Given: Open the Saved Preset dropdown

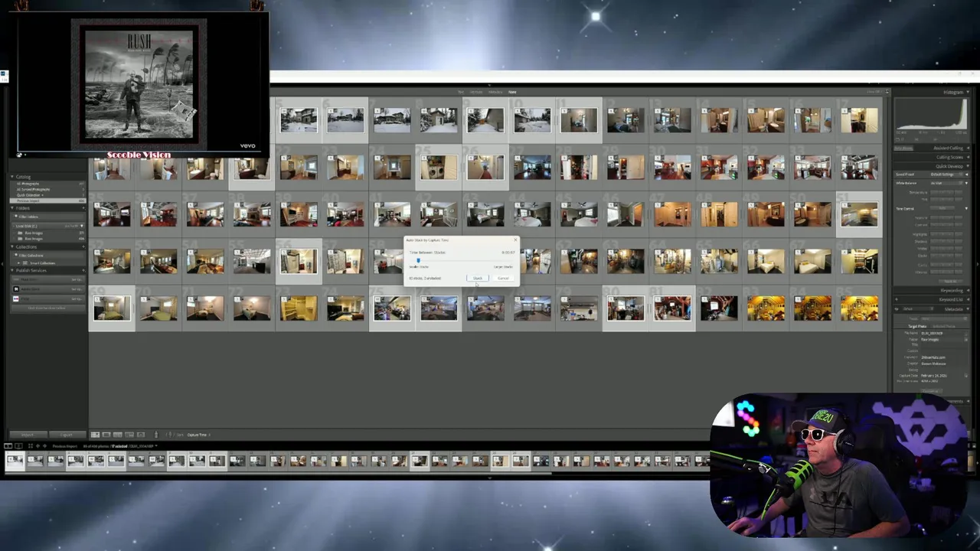Looking at the screenshot, I should pos(947,174).
